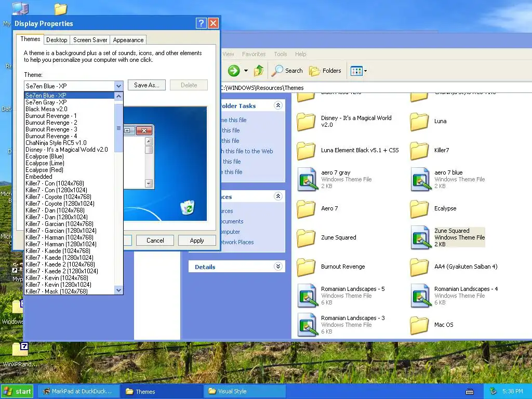Switch to the Appearance tab
Viewport: 532px width, 399px height.
[x=128, y=39]
